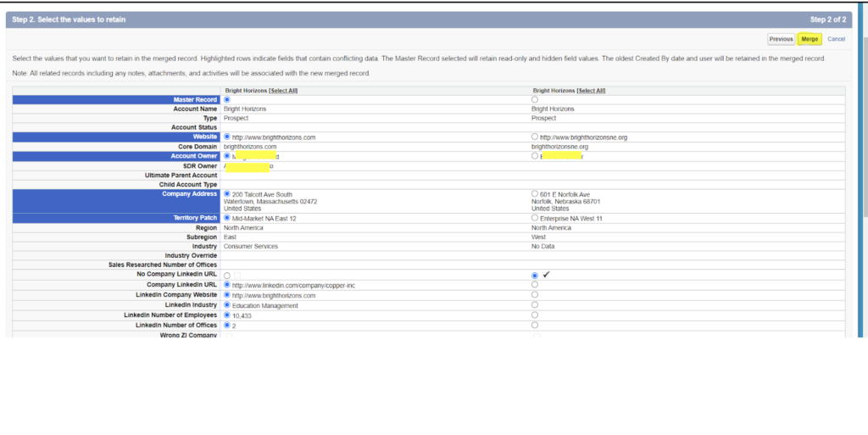Image resolution: width=868 pixels, height=435 pixels.
Task: Select left No Company LinkedIn URL radio button
Action: (227, 276)
